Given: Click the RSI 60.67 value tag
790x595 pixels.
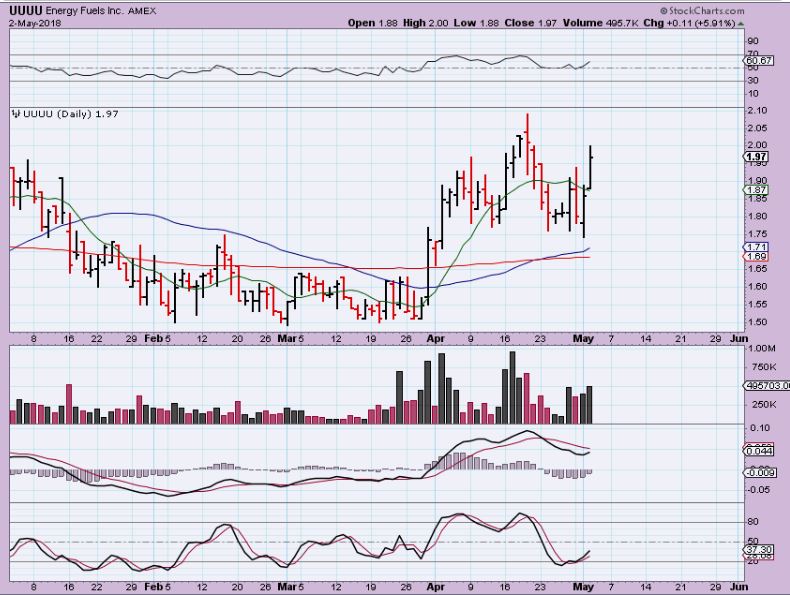Looking at the screenshot, I should coord(758,60).
